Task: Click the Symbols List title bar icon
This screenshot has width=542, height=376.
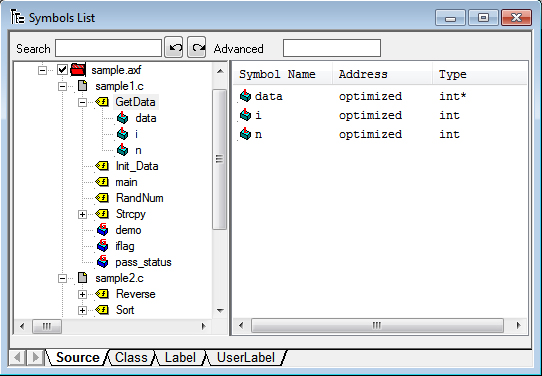Action: coord(17,17)
